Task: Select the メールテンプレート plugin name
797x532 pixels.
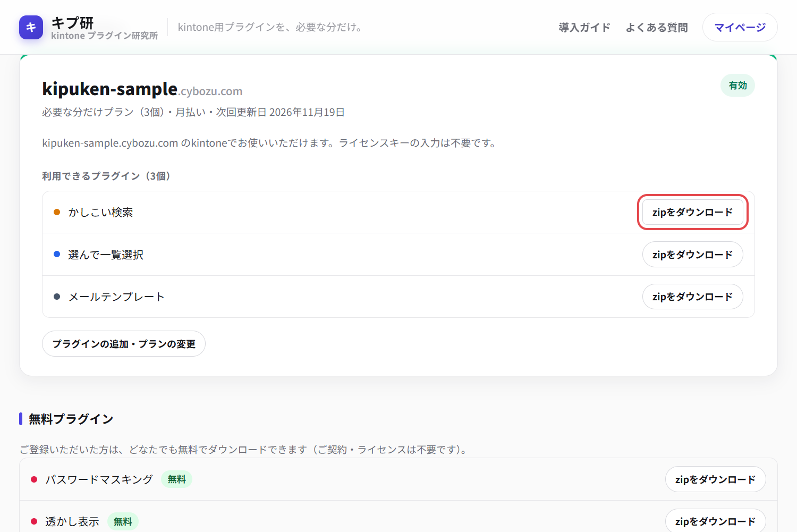Action: [116, 297]
